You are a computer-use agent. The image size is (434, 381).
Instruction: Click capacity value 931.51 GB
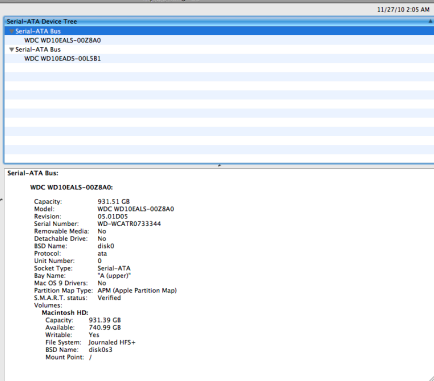point(114,202)
